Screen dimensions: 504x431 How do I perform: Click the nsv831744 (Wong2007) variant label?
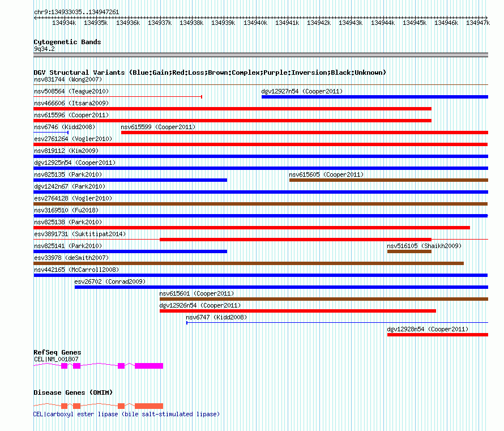coord(68,79)
